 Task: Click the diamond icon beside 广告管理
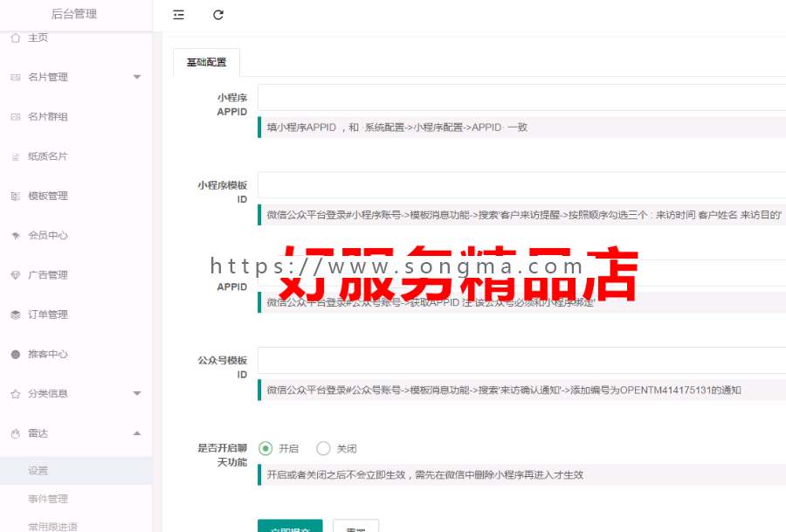pos(16,275)
